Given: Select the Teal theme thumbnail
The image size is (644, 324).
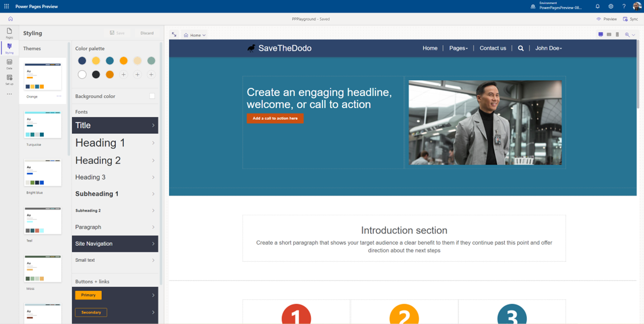Looking at the screenshot, I should coord(43,221).
